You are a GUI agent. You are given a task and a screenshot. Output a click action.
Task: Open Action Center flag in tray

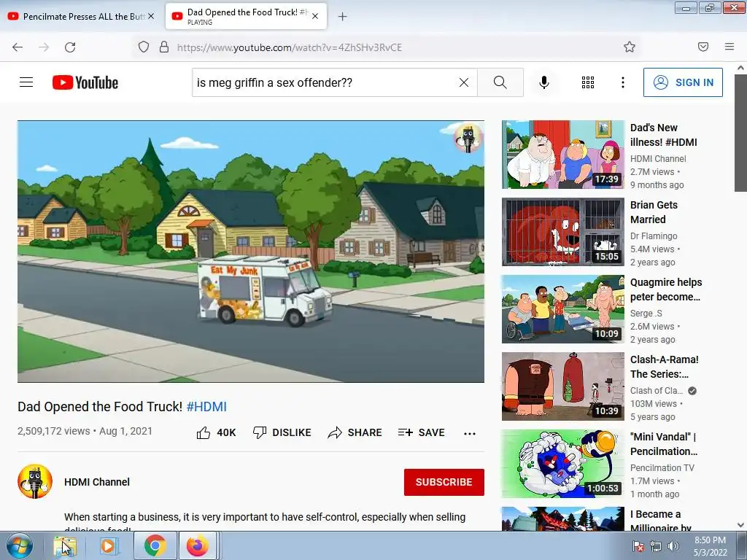638,545
